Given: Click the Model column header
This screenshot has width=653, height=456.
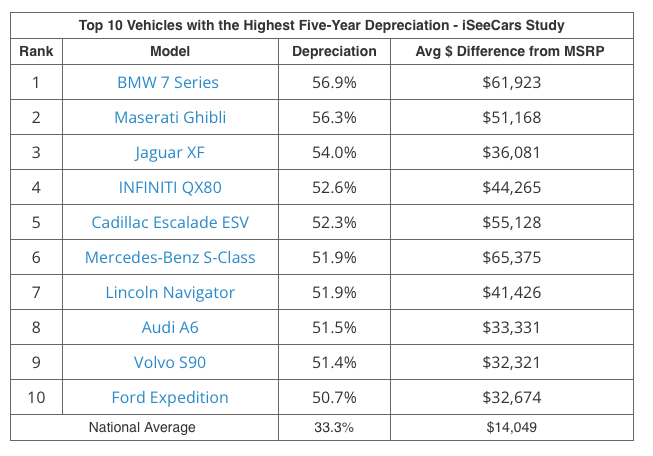Looking at the screenshot, I should [x=170, y=50].
